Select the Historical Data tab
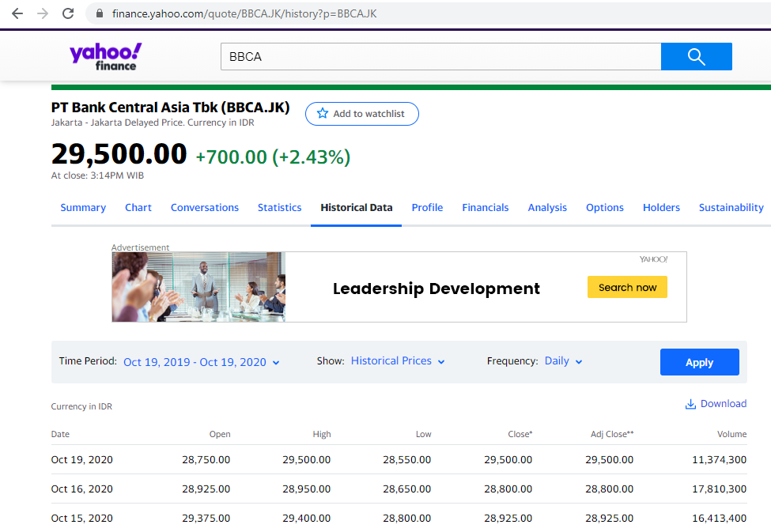 (357, 207)
